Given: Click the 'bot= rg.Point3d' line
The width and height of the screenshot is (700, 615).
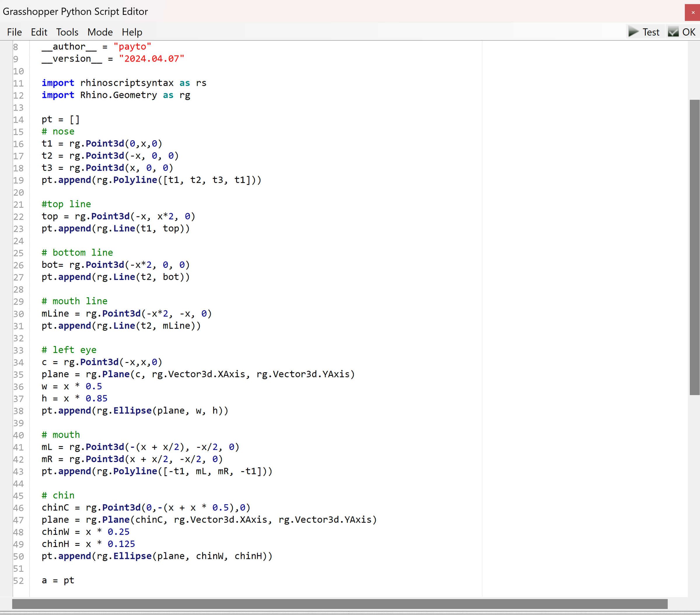Looking at the screenshot, I should tap(116, 265).
